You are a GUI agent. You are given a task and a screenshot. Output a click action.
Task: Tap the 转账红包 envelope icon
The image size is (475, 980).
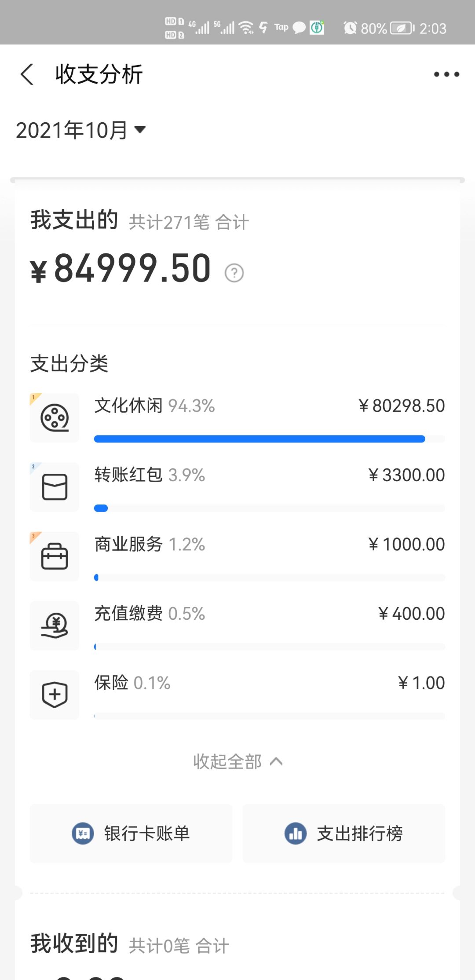[x=55, y=487]
